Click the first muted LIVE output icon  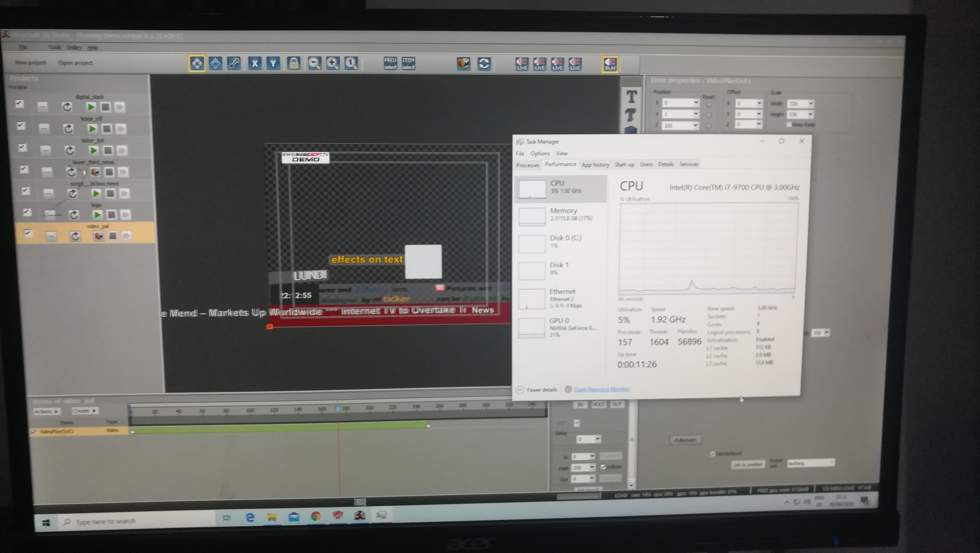click(x=522, y=64)
